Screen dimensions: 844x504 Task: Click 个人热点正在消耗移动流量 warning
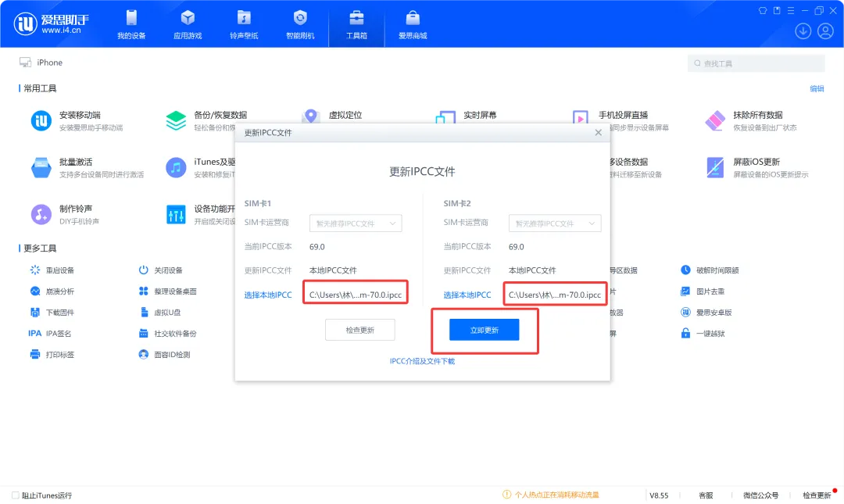click(x=551, y=495)
